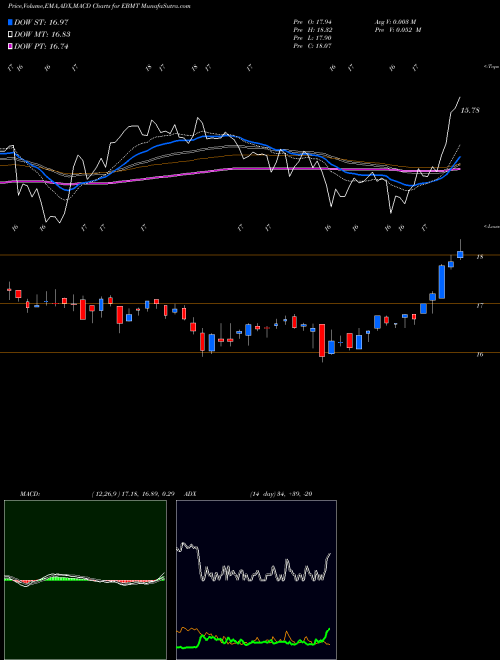Select the 'DOW ST: 16.97' label
Viewport: 500px width, 660px height.
(x=41, y=22)
